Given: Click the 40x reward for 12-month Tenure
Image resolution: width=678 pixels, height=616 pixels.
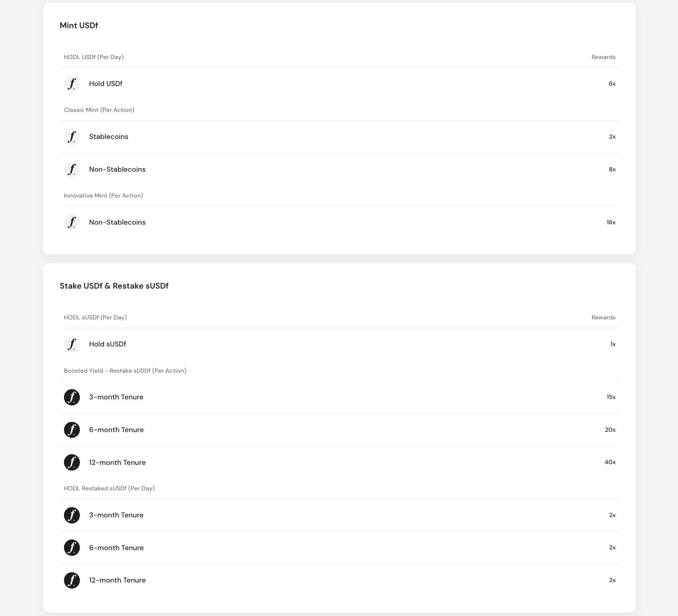Looking at the screenshot, I should tap(610, 462).
